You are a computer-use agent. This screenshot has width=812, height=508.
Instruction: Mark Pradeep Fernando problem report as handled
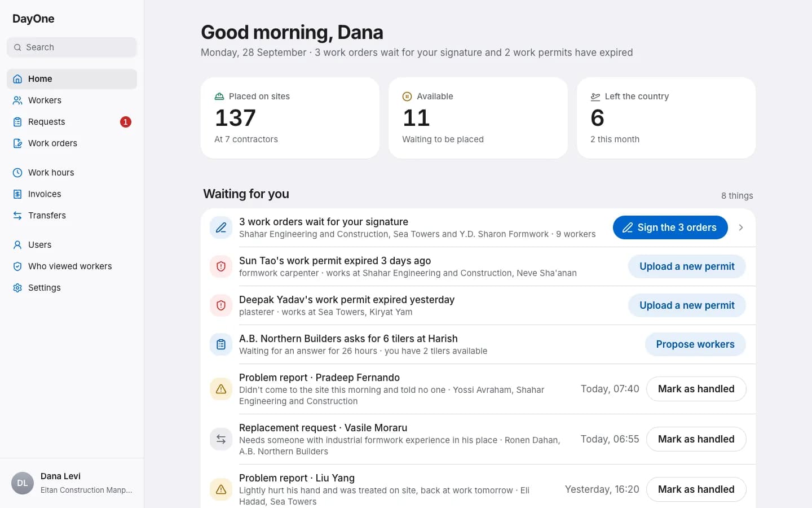[x=696, y=389]
